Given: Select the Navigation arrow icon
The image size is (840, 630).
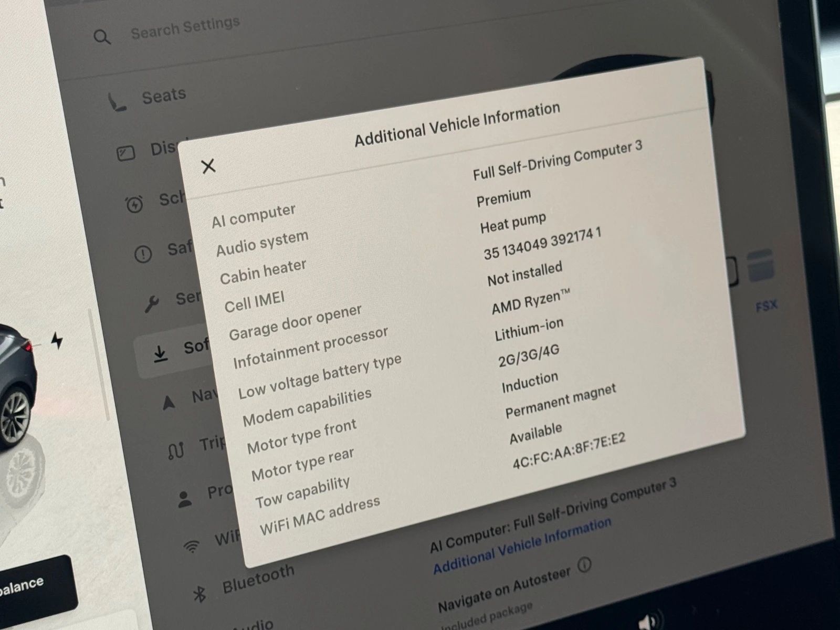Looking at the screenshot, I should point(169,403).
